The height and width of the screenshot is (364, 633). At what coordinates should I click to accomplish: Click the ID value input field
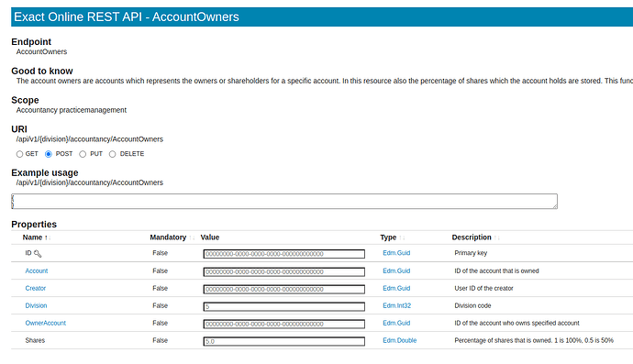click(x=284, y=254)
